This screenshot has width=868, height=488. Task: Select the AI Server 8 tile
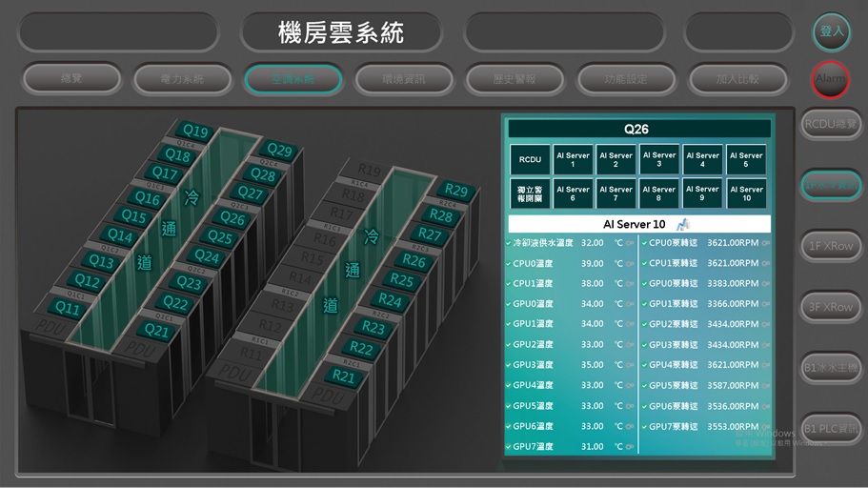click(x=659, y=193)
